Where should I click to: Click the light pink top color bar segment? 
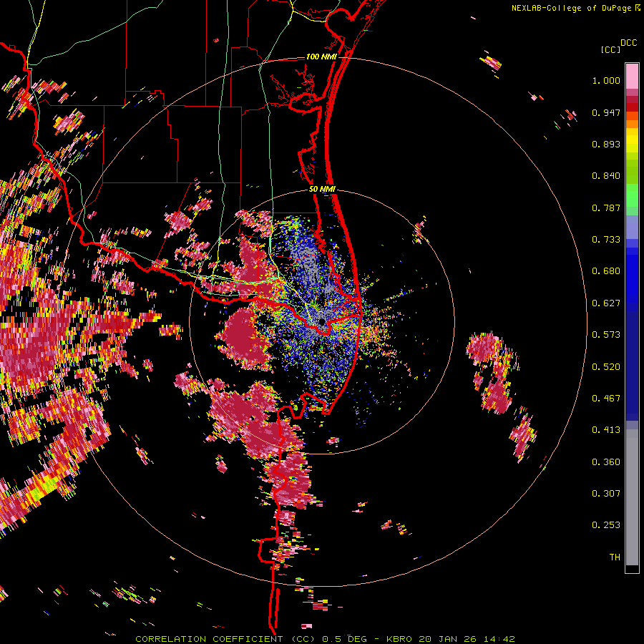[x=632, y=76]
